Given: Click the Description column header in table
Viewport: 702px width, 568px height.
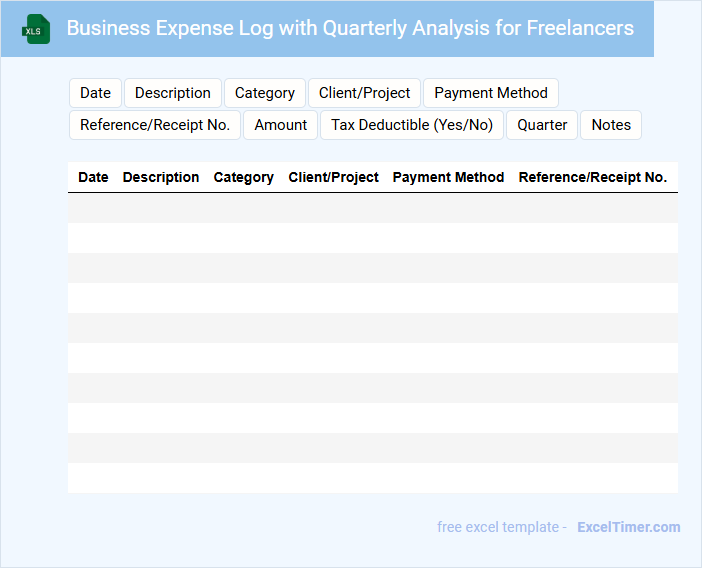Looking at the screenshot, I should (x=161, y=177).
